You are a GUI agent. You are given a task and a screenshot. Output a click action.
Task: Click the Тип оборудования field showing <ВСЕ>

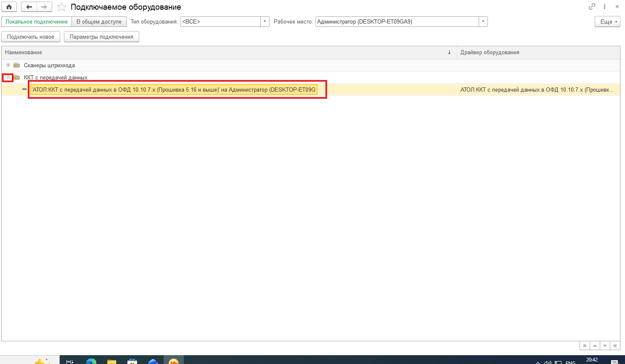220,21
